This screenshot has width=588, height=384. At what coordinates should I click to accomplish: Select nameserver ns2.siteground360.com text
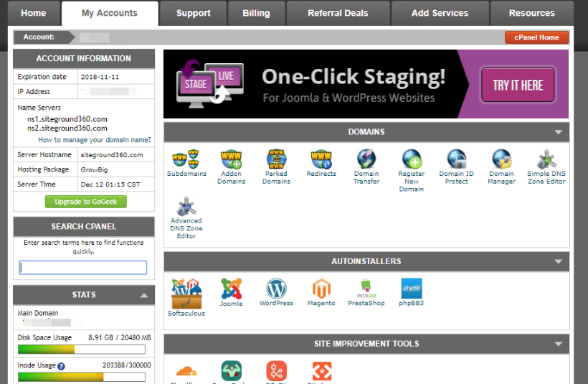click(x=67, y=128)
